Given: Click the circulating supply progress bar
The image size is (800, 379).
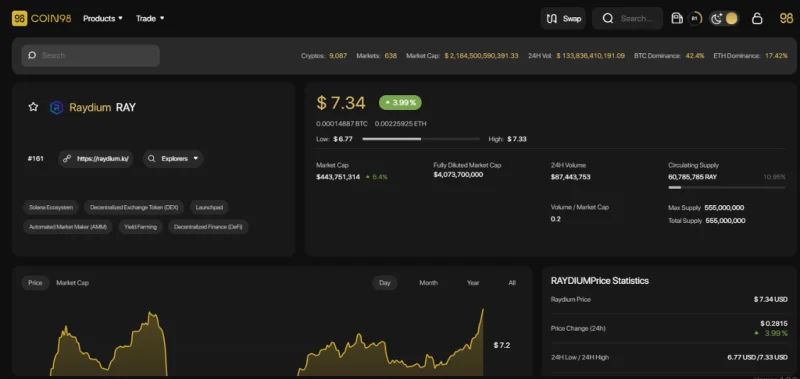Looking at the screenshot, I should (727, 188).
